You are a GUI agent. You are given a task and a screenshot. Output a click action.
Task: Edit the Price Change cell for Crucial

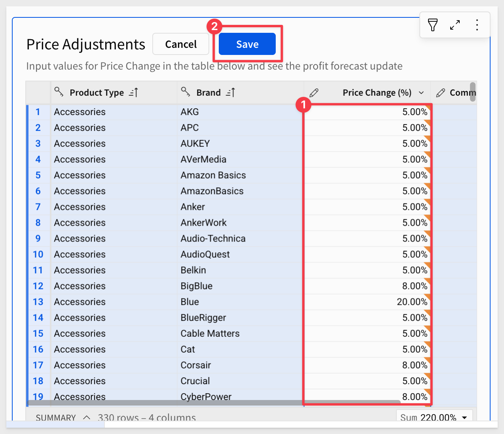click(x=367, y=381)
